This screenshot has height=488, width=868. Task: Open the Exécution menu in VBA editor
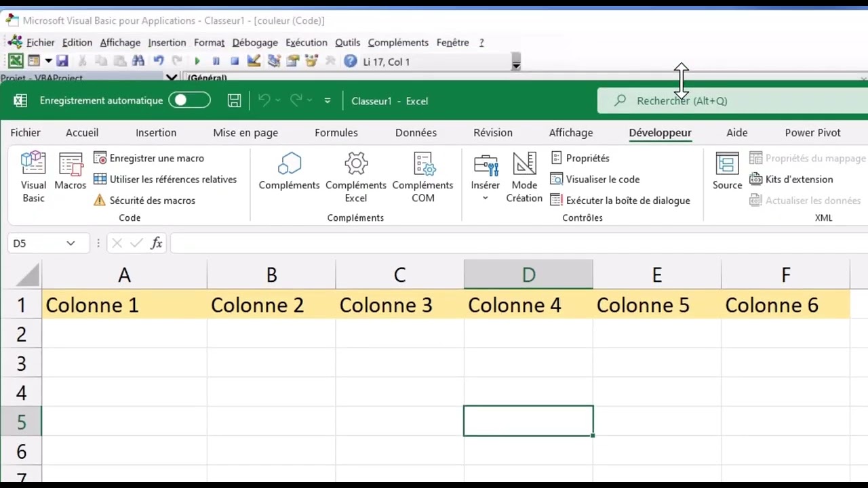tap(307, 42)
